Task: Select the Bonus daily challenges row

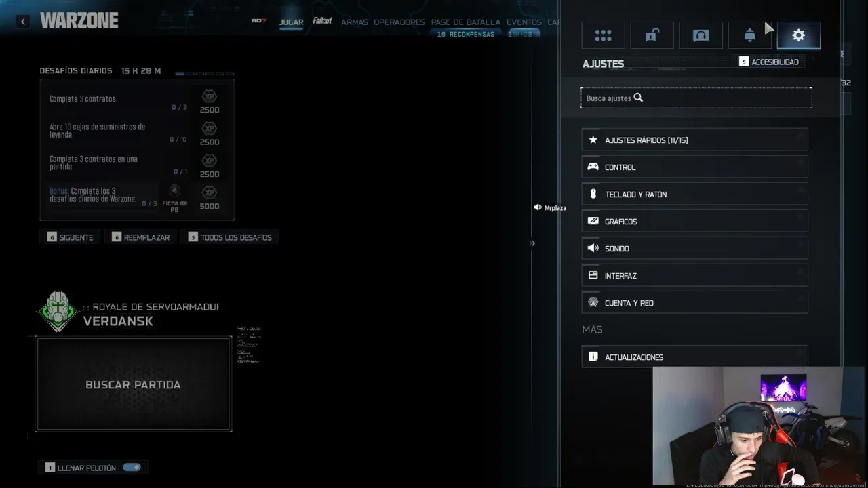Action: click(137, 197)
